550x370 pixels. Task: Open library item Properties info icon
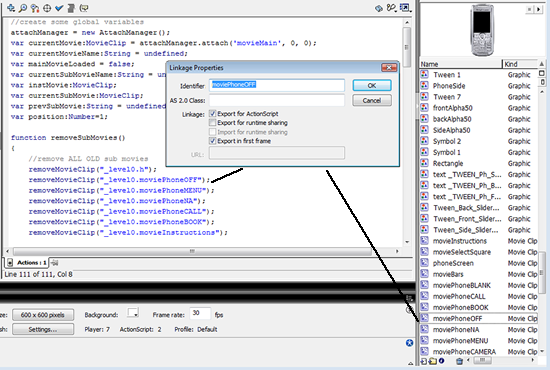(441, 361)
